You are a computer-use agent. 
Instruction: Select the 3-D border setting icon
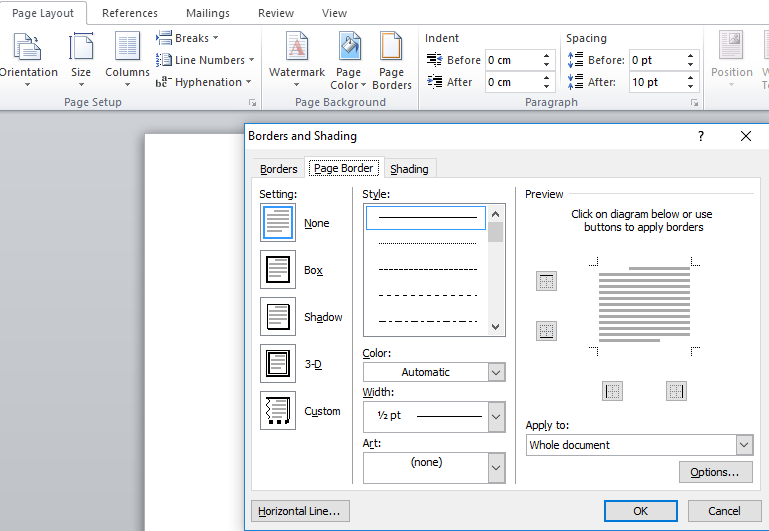click(278, 364)
